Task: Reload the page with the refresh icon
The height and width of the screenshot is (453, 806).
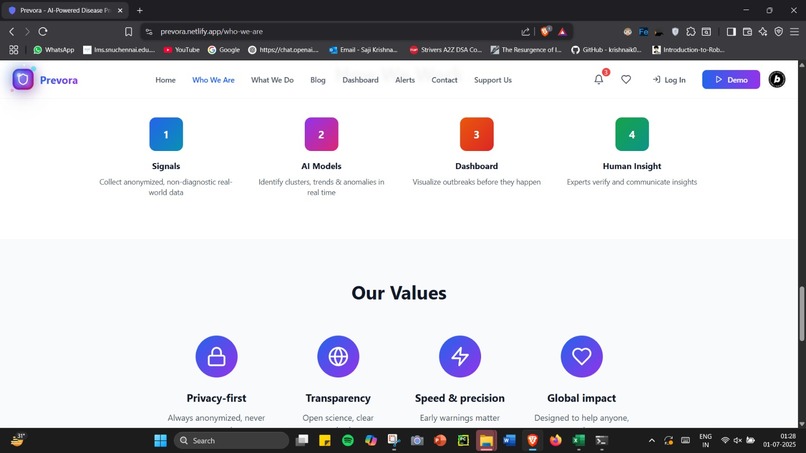Action: [x=43, y=31]
